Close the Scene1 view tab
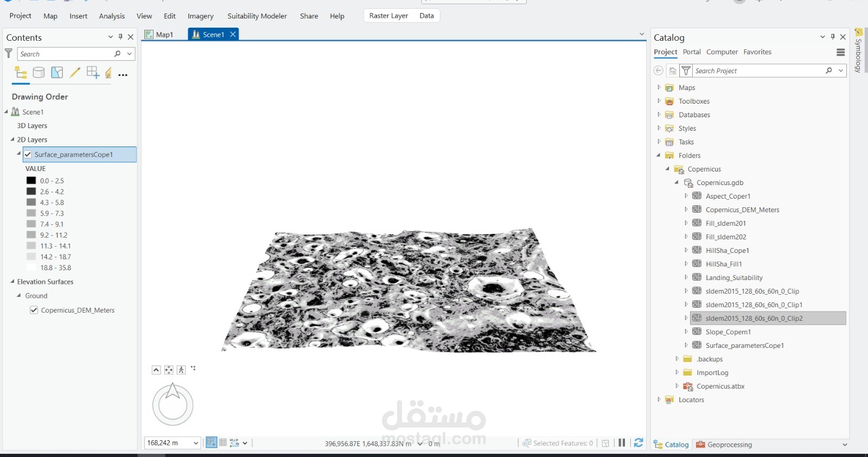Viewport: 868px width, 457px height. (x=233, y=34)
